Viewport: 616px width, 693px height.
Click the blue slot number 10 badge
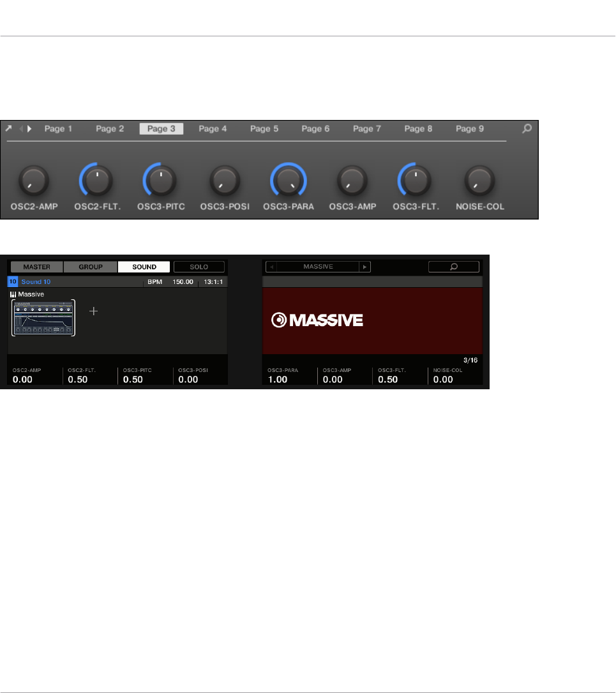click(x=13, y=281)
